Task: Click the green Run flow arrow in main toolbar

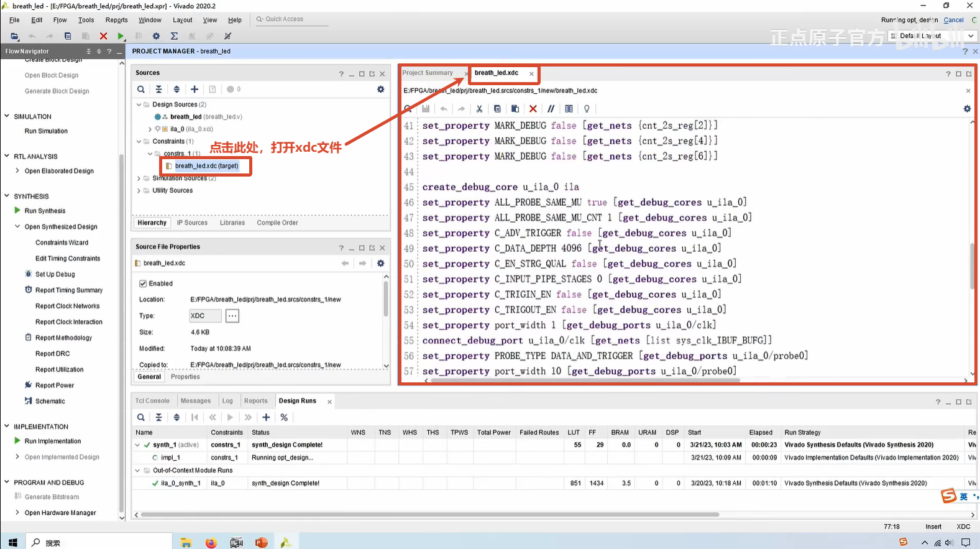Action: tap(121, 36)
